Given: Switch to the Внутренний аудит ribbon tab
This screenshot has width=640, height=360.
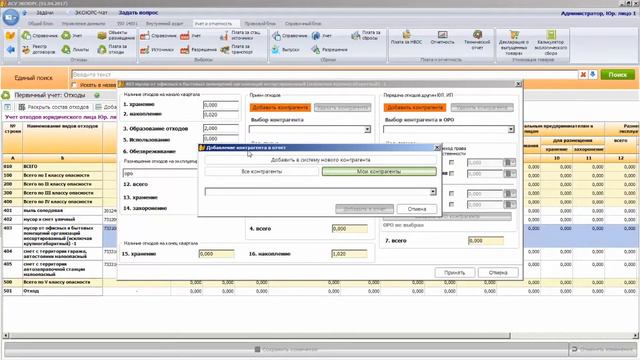Looking at the screenshot, I should (164, 24).
